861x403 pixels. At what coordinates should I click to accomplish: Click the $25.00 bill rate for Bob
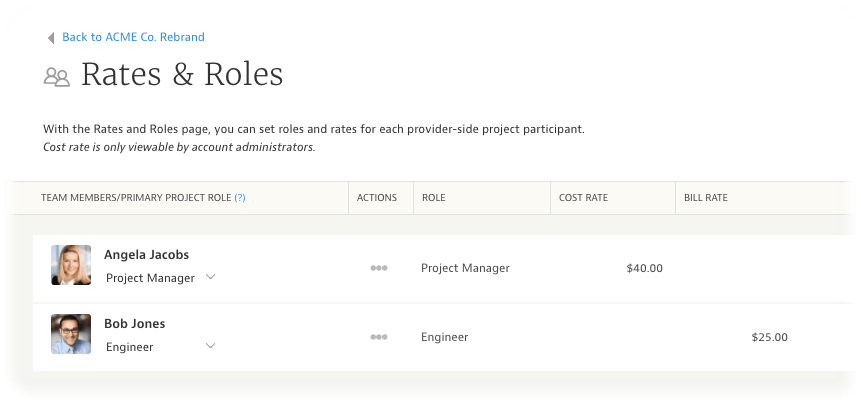[769, 337]
